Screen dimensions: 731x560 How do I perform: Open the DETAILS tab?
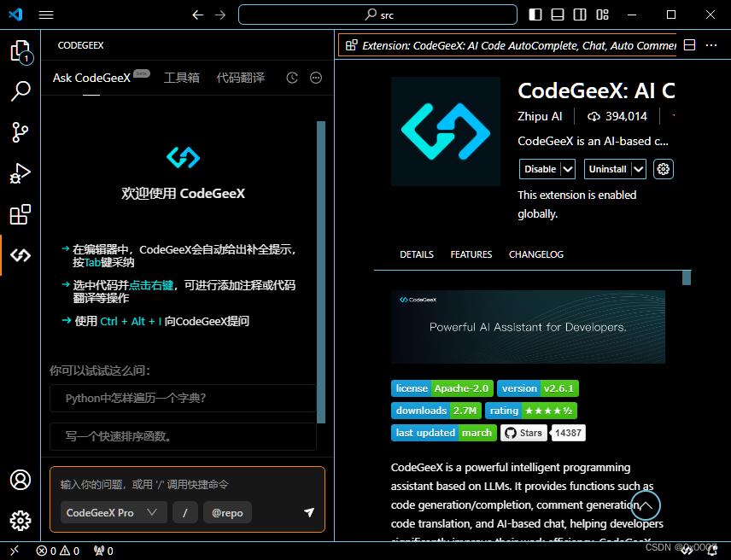[x=417, y=254]
